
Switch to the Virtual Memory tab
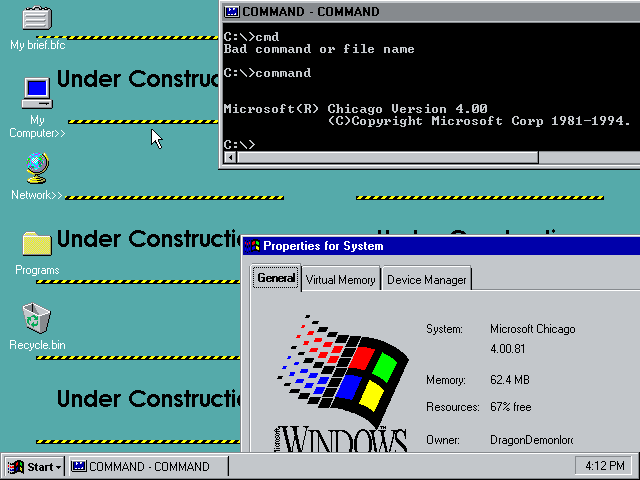[340, 280]
